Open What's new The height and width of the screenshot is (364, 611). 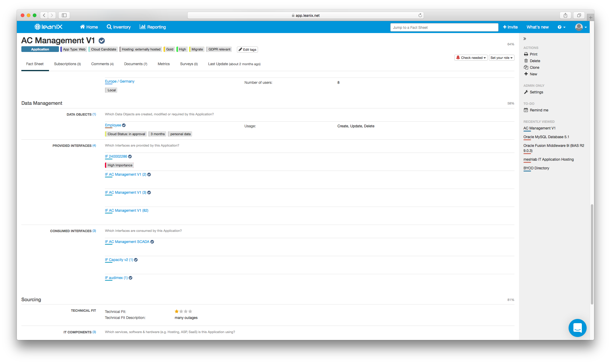[x=538, y=27]
